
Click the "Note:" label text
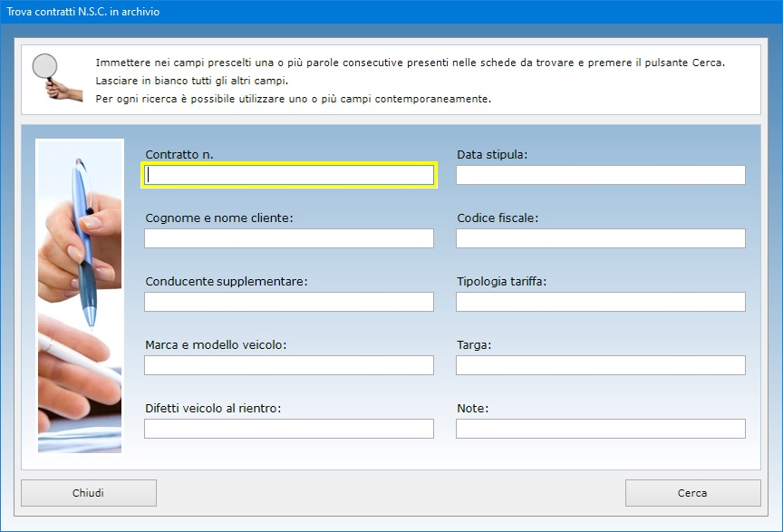[x=472, y=409]
